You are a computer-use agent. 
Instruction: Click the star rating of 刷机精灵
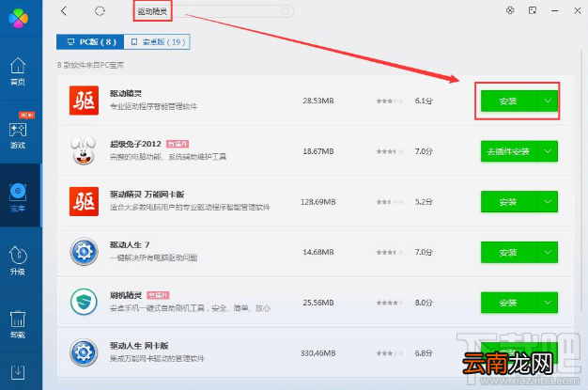tap(390, 303)
